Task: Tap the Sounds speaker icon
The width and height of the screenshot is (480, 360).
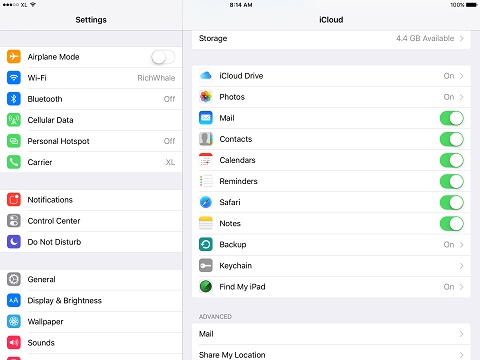Action: [14, 343]
